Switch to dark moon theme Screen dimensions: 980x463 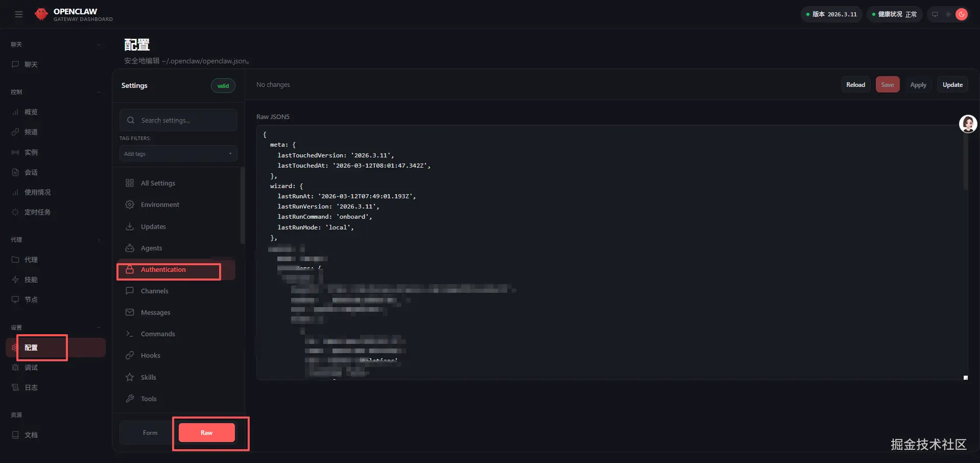coord(962,14)
